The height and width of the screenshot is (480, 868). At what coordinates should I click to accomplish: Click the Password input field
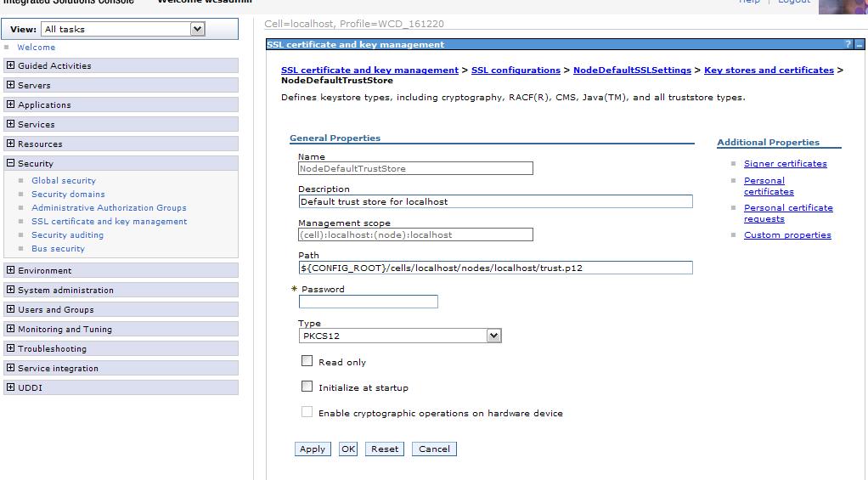[368, 302]
